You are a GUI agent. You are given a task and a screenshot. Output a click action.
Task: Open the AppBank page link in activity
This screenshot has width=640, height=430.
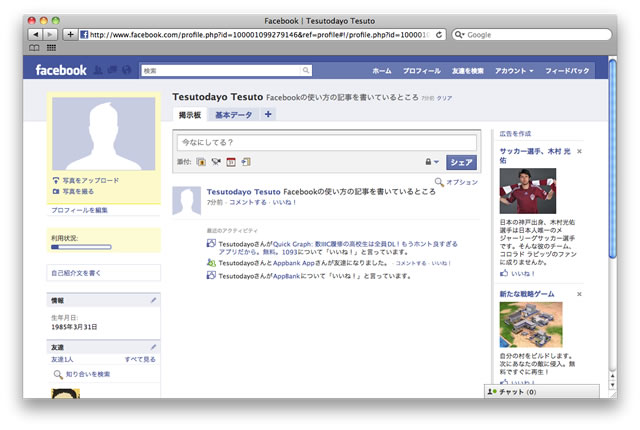point(287,276)
